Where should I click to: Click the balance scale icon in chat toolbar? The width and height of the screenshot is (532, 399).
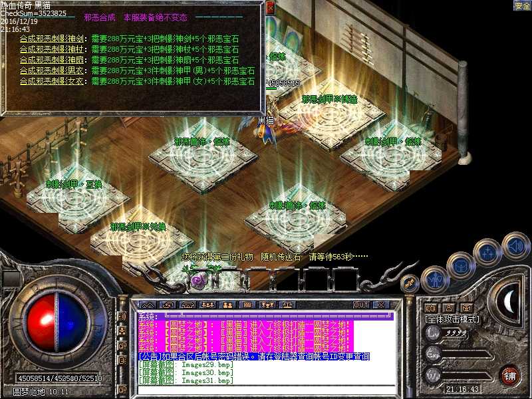[287, 305]
